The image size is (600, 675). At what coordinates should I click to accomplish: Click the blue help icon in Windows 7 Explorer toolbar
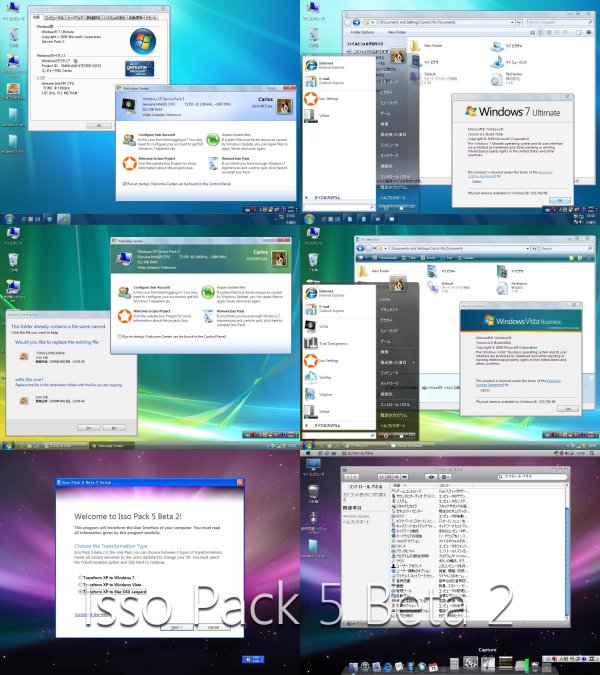pos(589,32)
